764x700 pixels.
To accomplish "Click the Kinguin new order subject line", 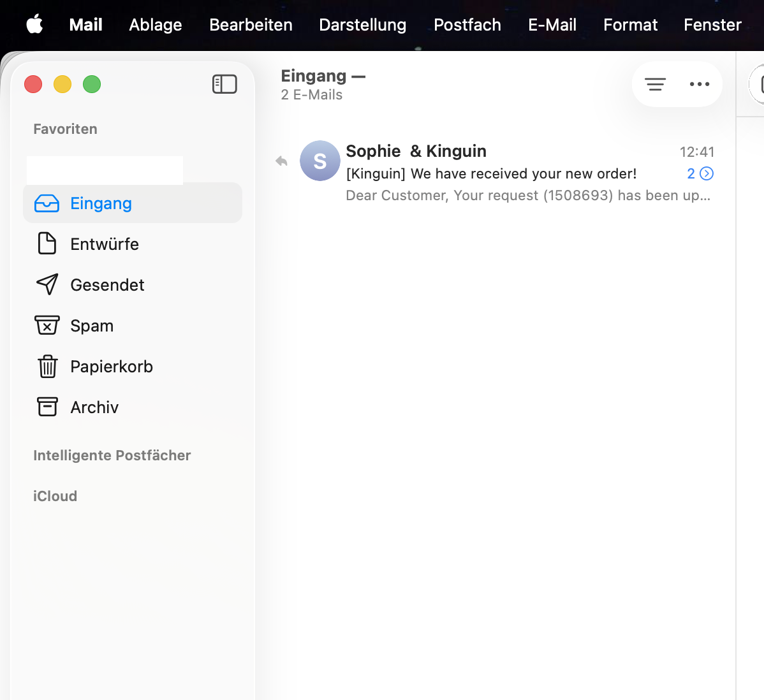I will click(491, 173).
